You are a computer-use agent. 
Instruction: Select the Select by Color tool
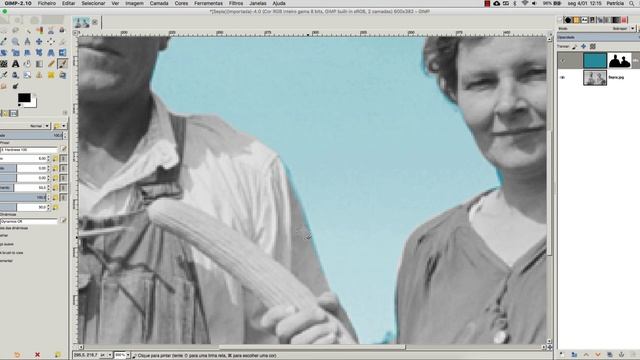click(x=39, y=30)
